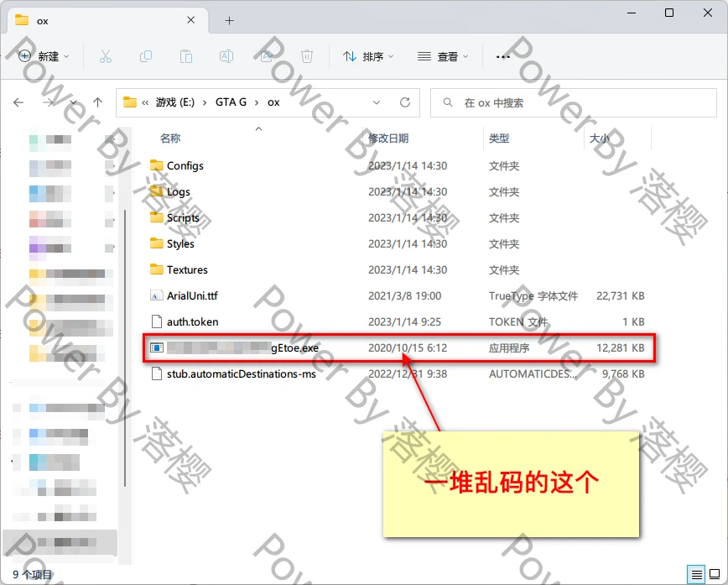This screenshot has height=585, width=728.
Task: Click the Delete trash icon
Action: pyautogui.click(x=307, y=56)
